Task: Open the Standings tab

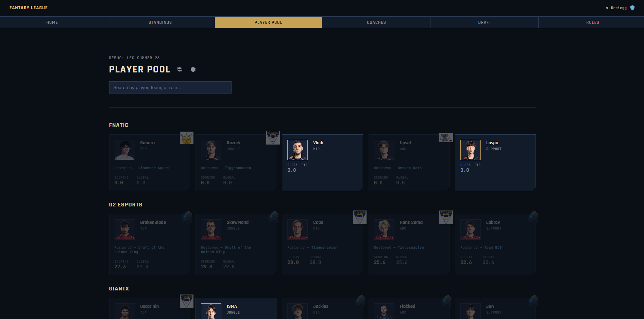Action: [160, 22]
